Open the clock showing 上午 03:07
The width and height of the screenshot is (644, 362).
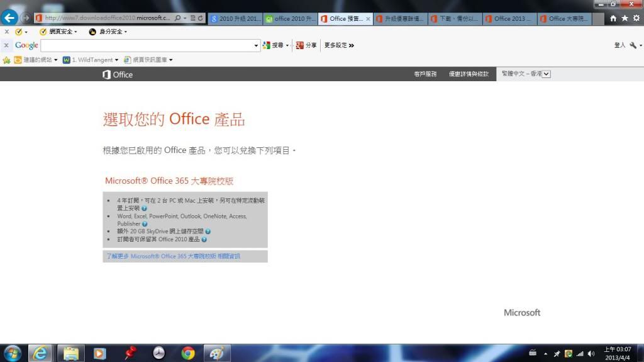pos(618,353)
